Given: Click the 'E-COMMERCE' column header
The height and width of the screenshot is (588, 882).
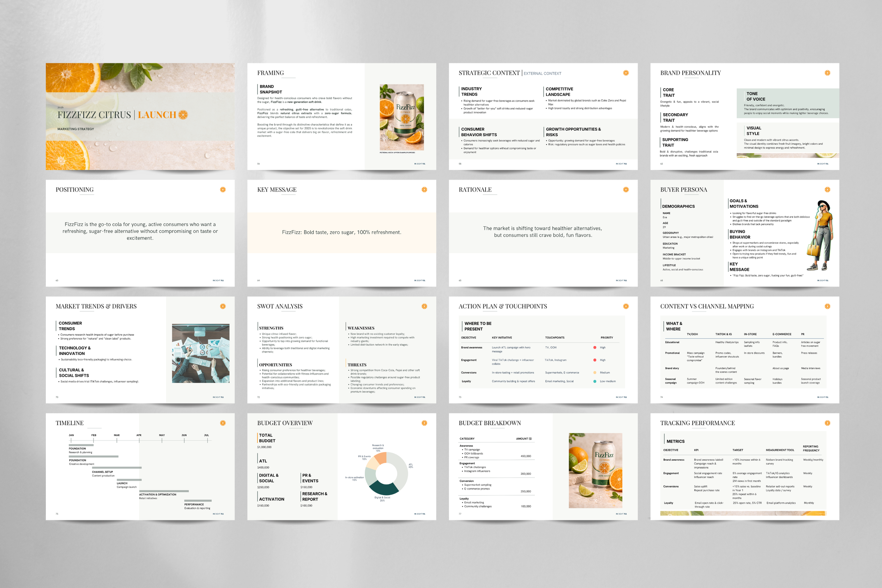Looking at the screenshot, I should (x=782, y=334).
